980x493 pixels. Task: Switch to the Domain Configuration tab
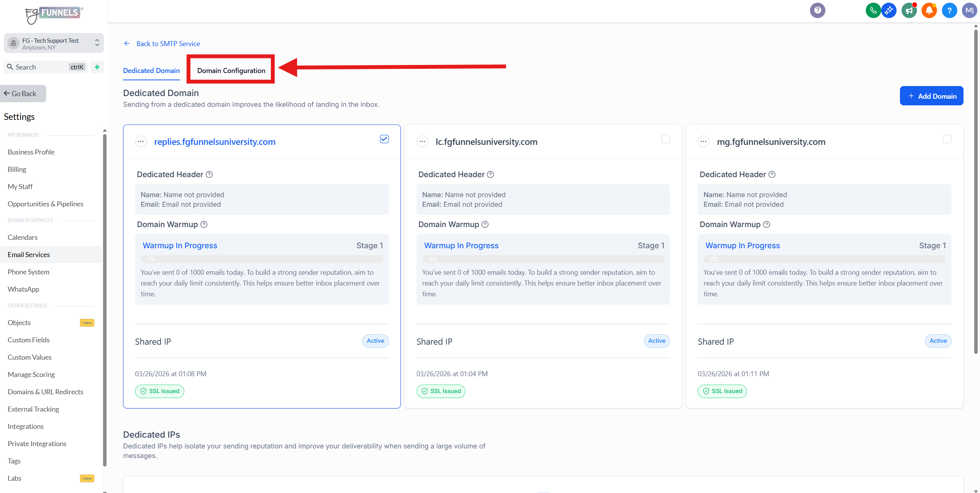click(231, 70)
